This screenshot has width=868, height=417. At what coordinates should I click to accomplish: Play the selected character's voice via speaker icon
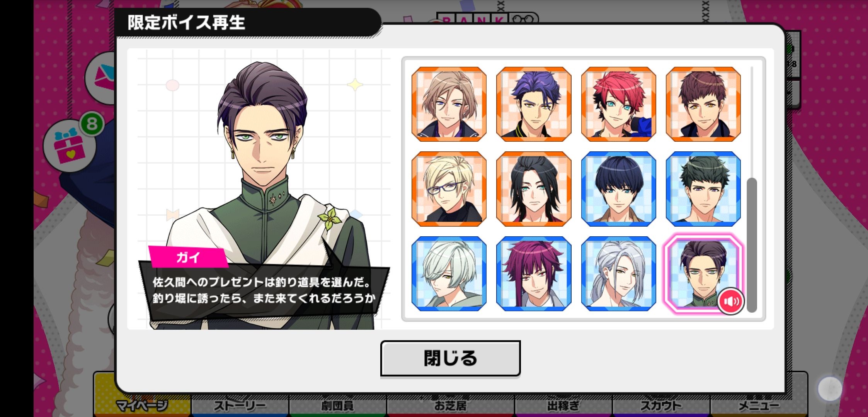click(731, 301)
